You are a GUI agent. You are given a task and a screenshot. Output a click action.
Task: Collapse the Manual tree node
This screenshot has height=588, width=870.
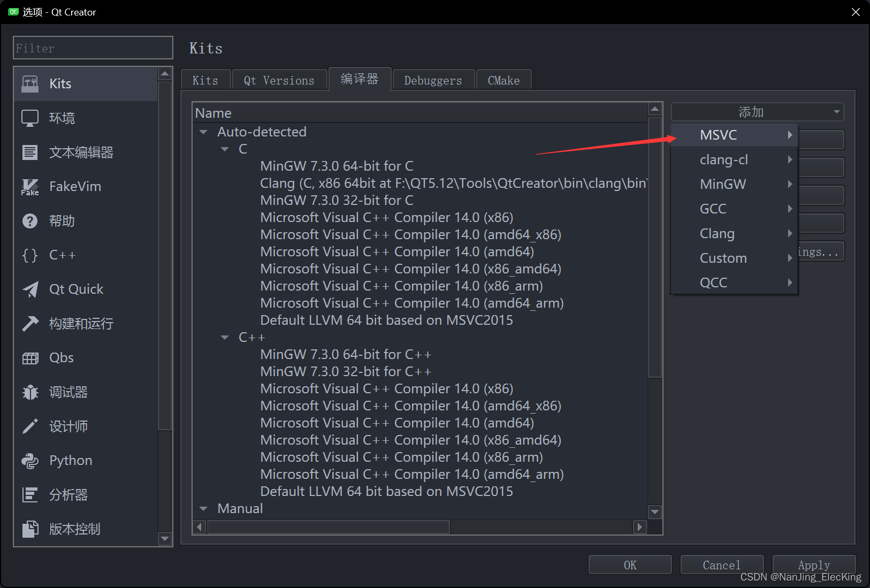point(203,509)
